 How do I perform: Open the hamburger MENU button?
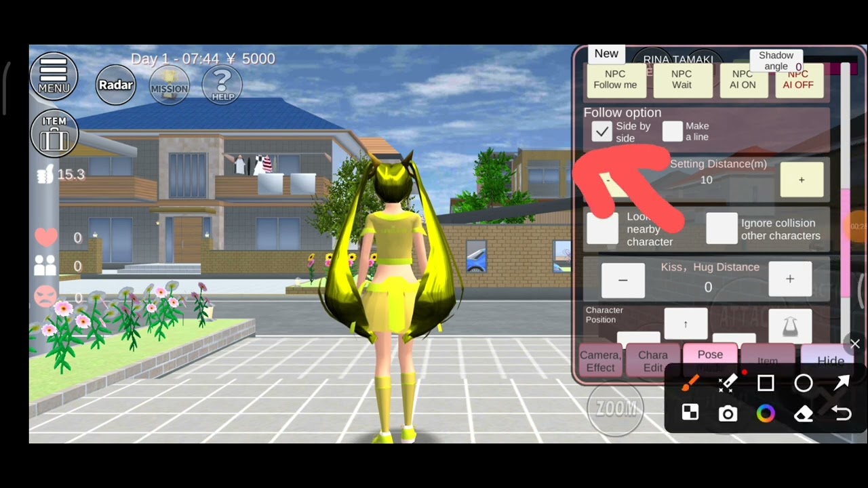point(54,75)
